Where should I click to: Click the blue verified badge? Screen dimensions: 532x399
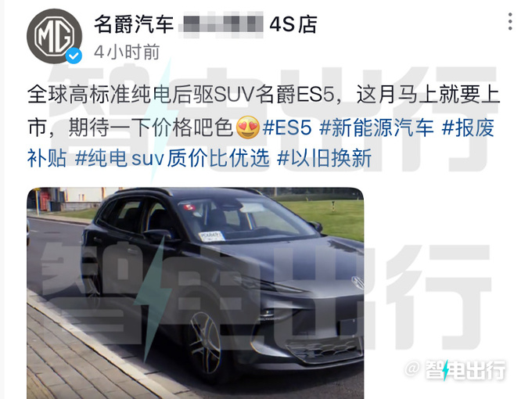coord(74,56)
